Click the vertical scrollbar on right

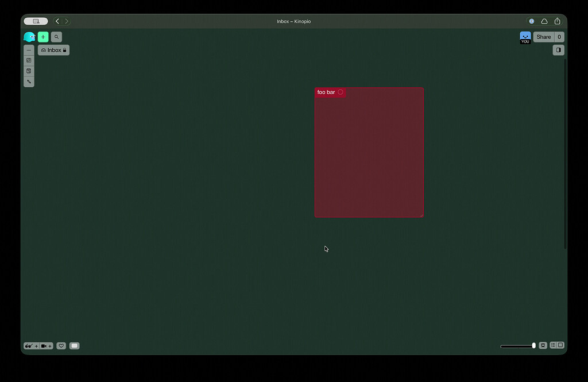pyautogui.click(x=565, y=154)
